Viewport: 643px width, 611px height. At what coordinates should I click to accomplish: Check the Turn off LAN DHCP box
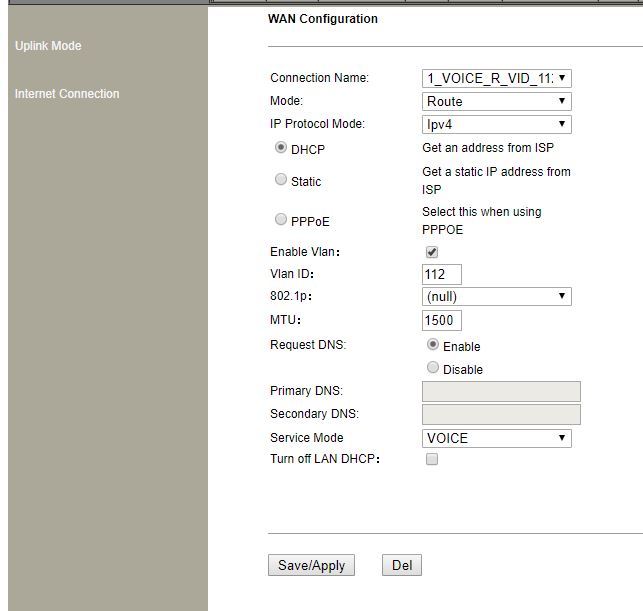tap(432, 460)
